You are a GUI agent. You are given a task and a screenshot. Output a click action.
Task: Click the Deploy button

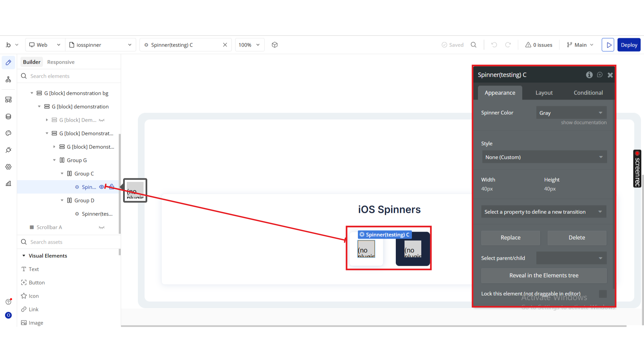click(x=629, y=45)
